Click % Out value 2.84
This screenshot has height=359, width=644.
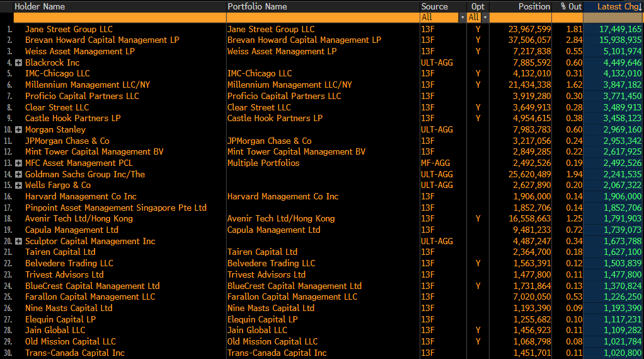[574, 40]
